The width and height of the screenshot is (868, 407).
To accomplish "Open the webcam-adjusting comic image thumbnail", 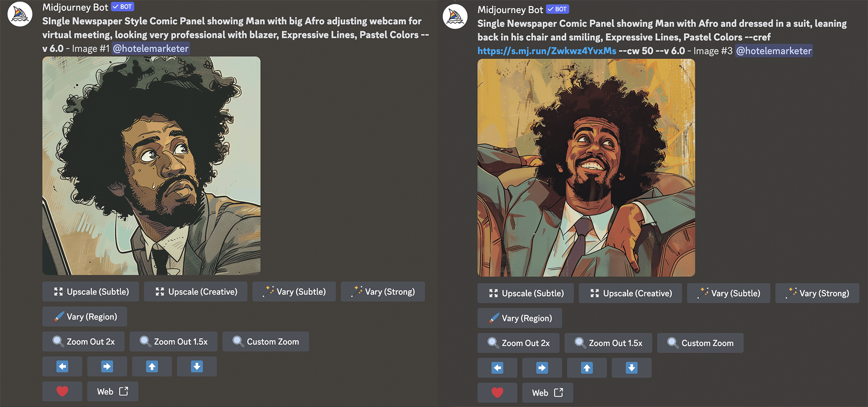I will pos(151,166).
